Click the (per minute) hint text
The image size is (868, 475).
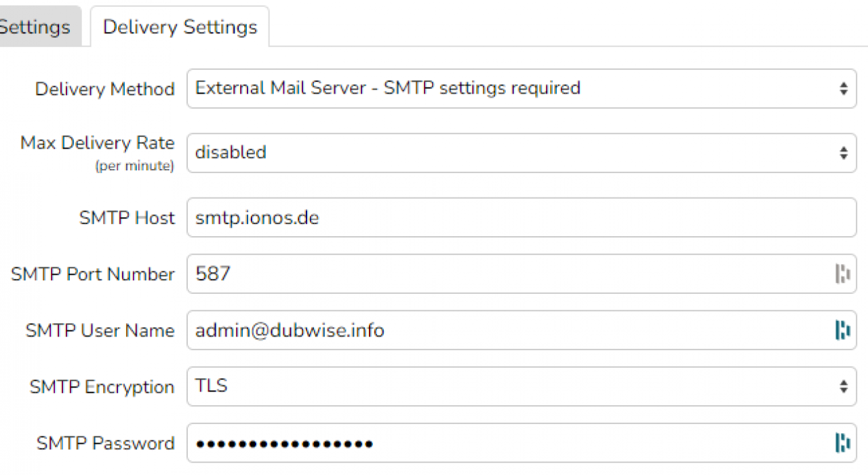pyautogui.click(x=134, y=166)
